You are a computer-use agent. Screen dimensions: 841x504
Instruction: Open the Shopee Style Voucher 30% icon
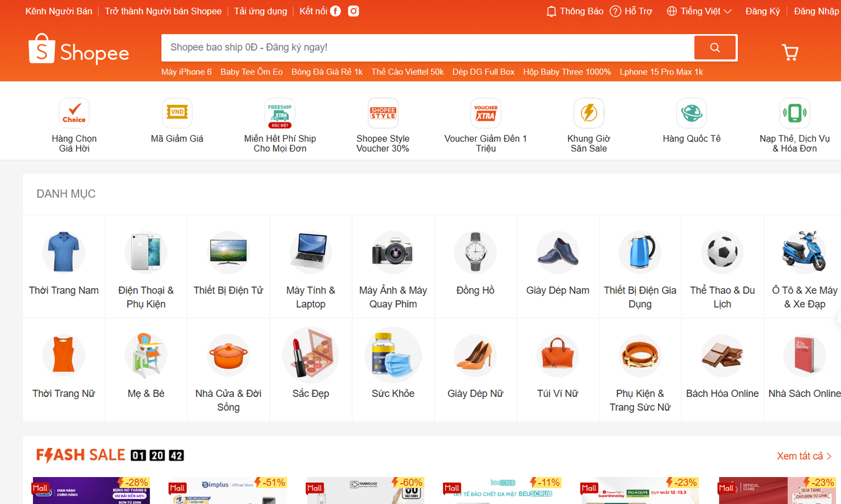tap(382, 113)
